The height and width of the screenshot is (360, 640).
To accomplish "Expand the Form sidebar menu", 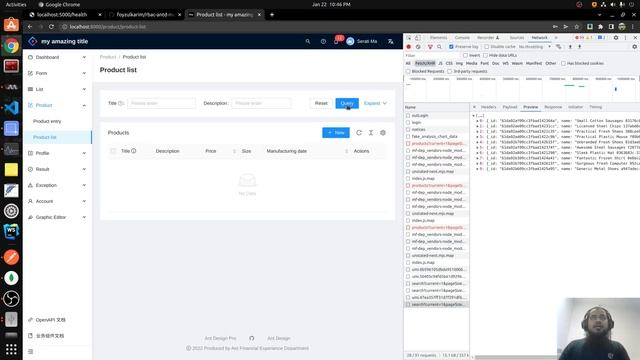I will tap(57, 73).
